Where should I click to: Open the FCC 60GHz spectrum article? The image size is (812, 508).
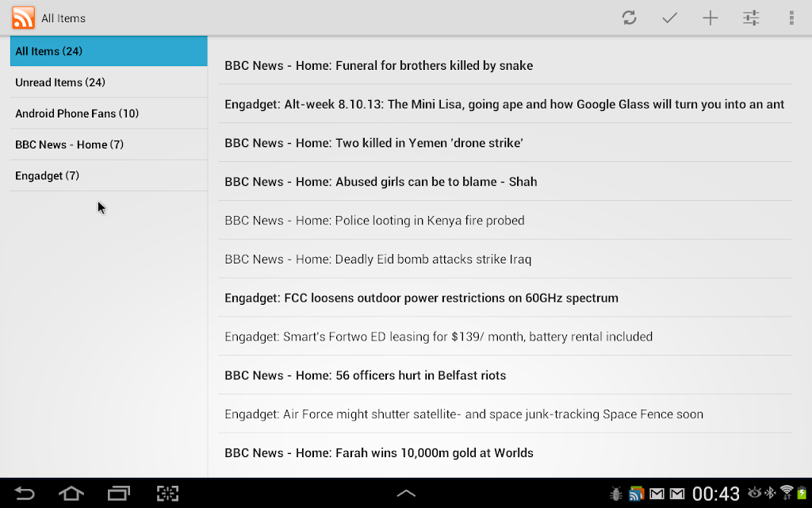[x=505, y=298]
